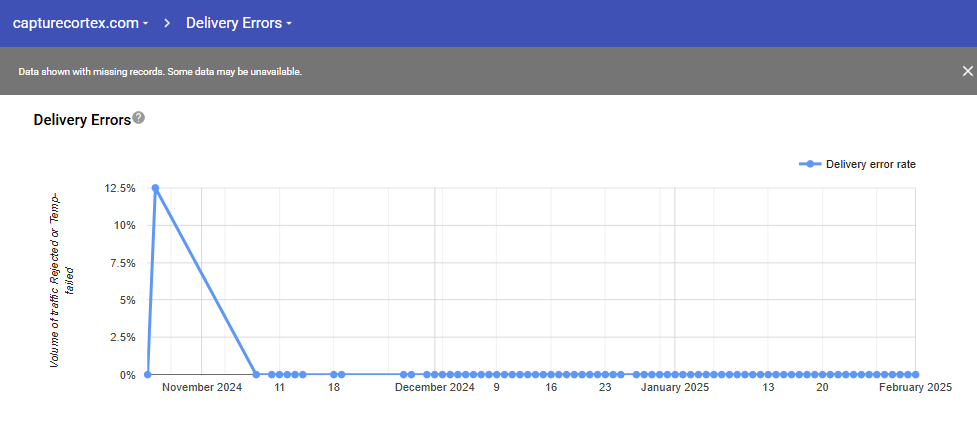977x428 pixels.
Task: Toggle the Delivery error rate legend entry
Action: (x=870, y=164)
